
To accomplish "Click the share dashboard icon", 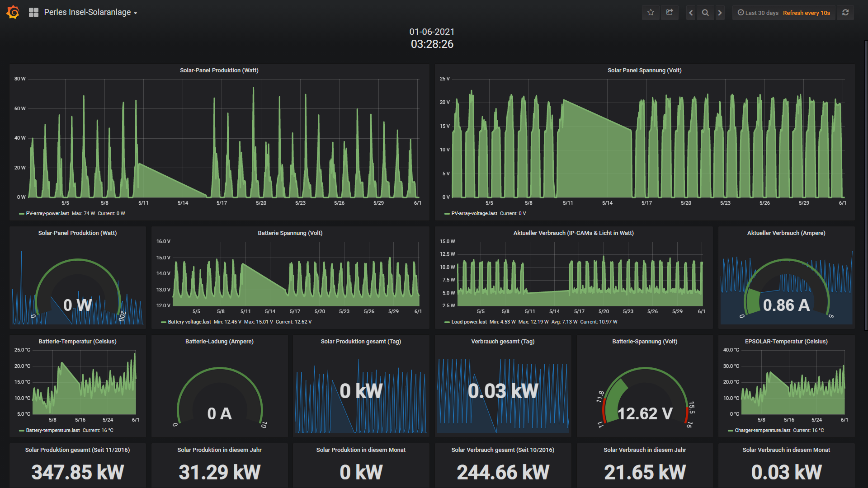I will [x=670, y=13].
